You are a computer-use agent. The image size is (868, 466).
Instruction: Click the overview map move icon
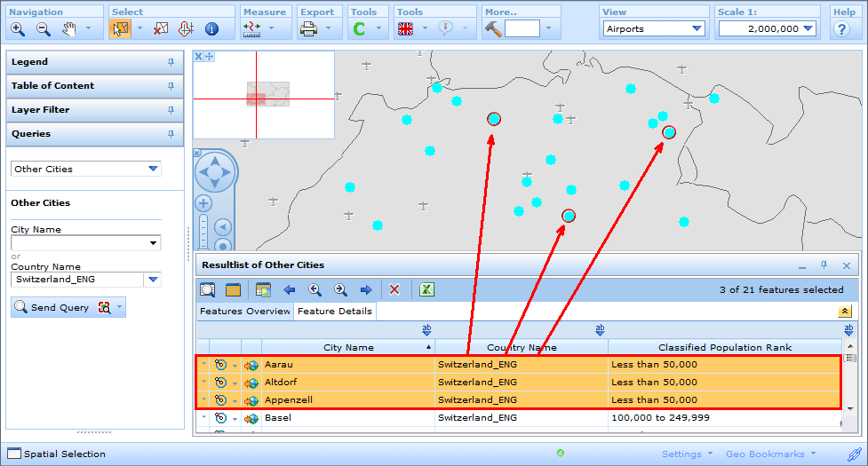click(x=210, y=56)
